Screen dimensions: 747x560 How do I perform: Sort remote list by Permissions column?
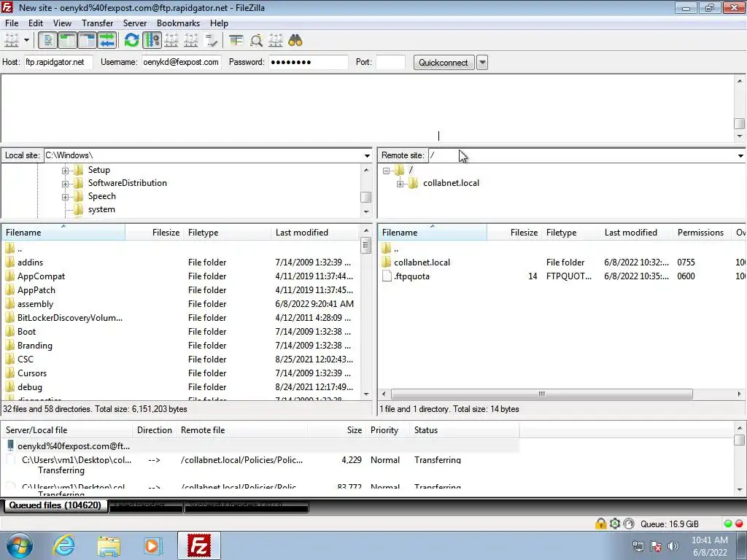coord(701,233)
